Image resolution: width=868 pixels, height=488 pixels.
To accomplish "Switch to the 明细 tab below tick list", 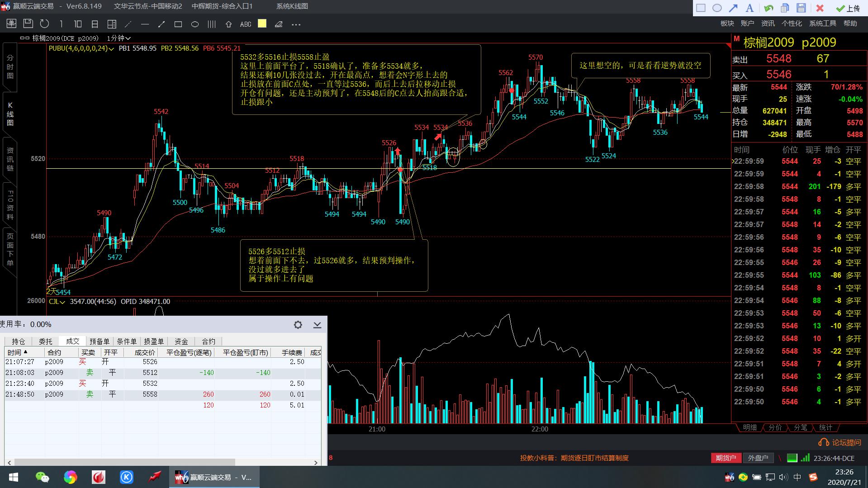I will coord(749,427).
